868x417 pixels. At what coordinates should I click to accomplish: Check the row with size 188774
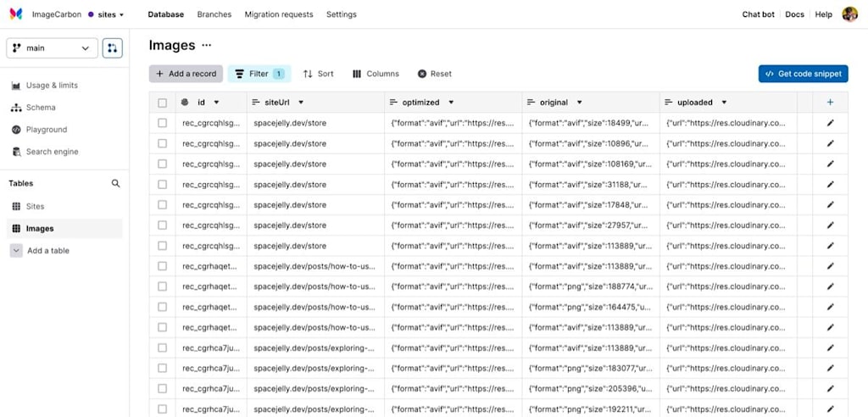pos(162,286)
